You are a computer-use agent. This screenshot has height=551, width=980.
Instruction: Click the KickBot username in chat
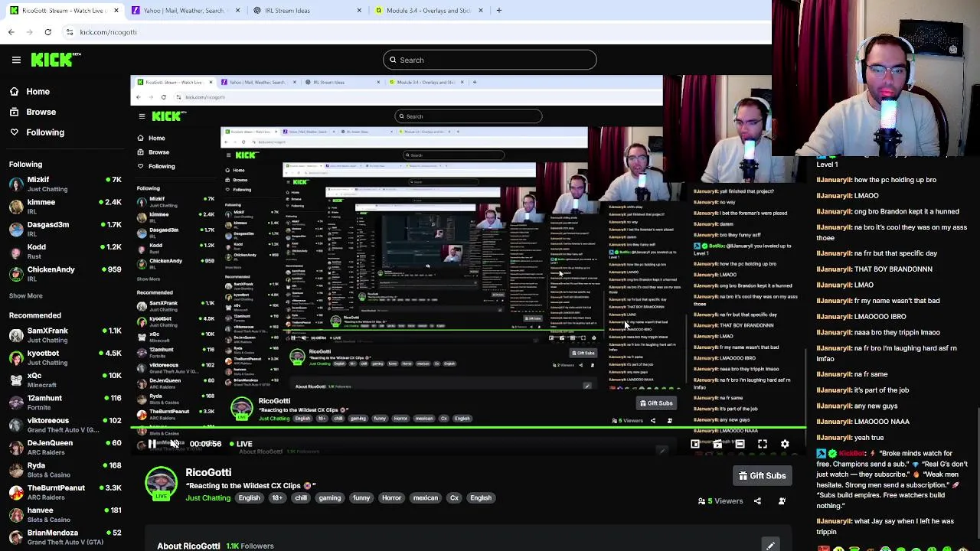pos(851,454)
